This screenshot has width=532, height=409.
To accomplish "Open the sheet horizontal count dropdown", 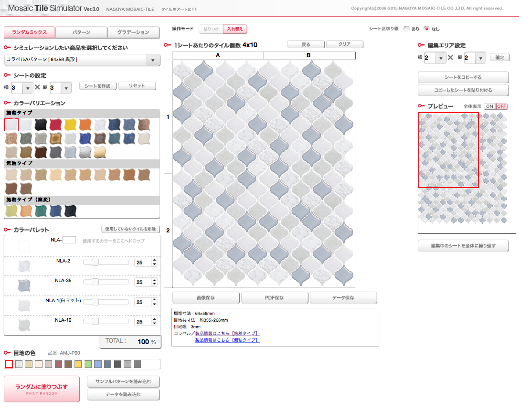I will pos(28,88).
